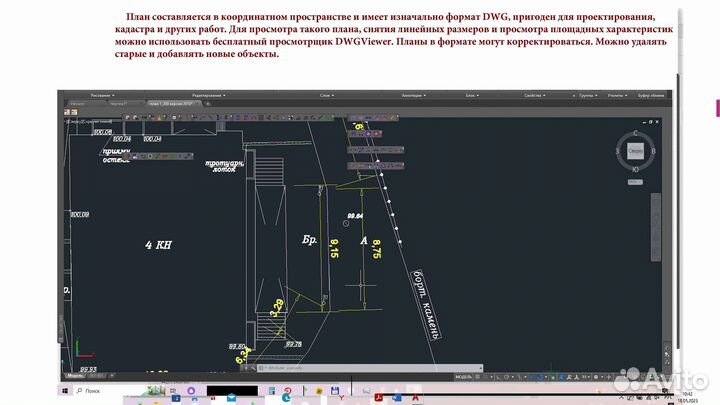The image size is (720, 405).
Task: Select the 100.09 elevation mark
Action: 80,214
